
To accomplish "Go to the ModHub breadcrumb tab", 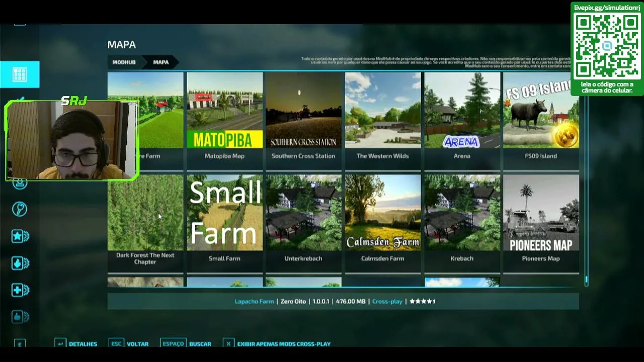I will (x=124, y=62).
